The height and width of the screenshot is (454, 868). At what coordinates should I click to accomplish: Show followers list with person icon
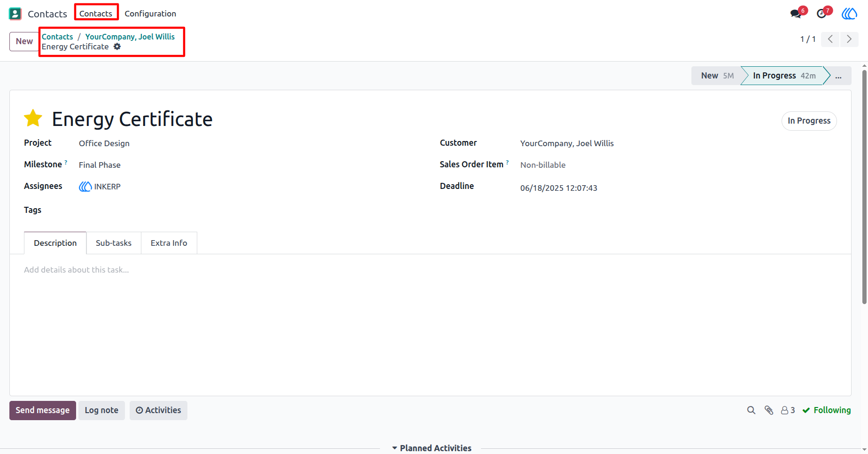click(788, 410)
